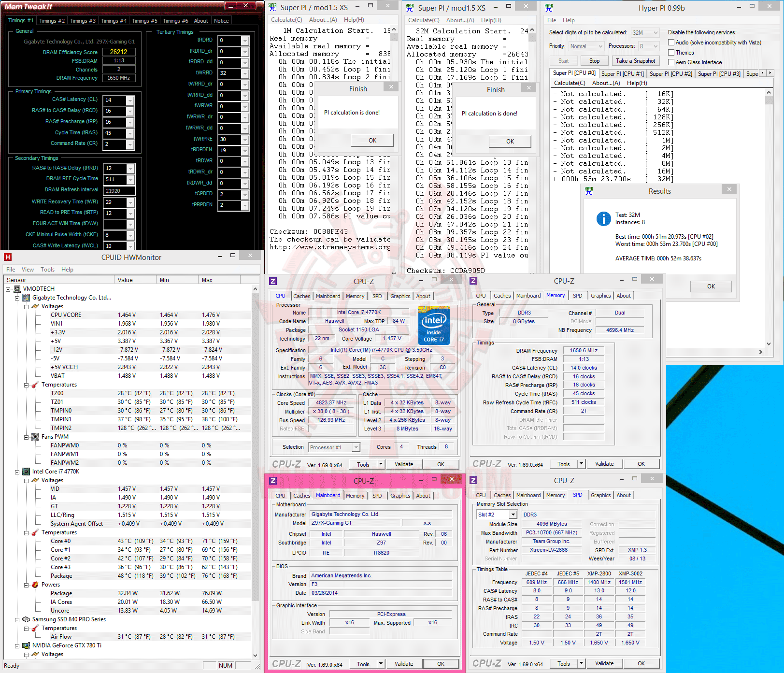Toggle the Themes service checkbox in Hyper PI
784x673 pixels.
671,52
